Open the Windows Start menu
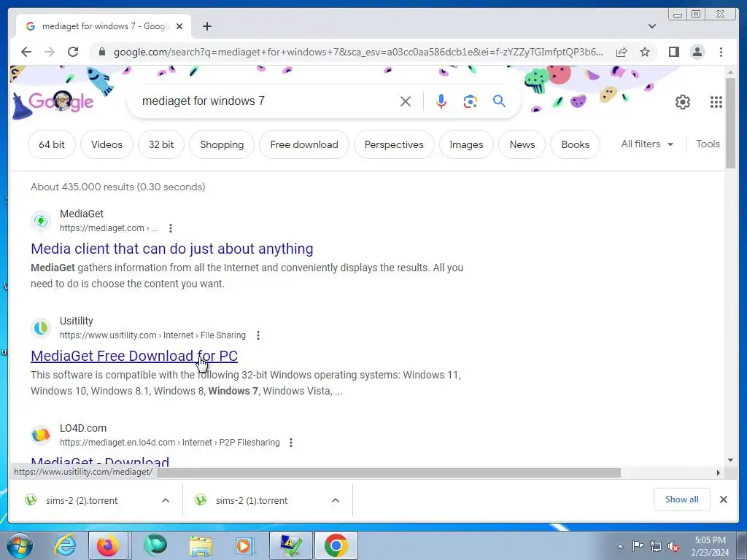747x560 pixels. click(19, 545)
